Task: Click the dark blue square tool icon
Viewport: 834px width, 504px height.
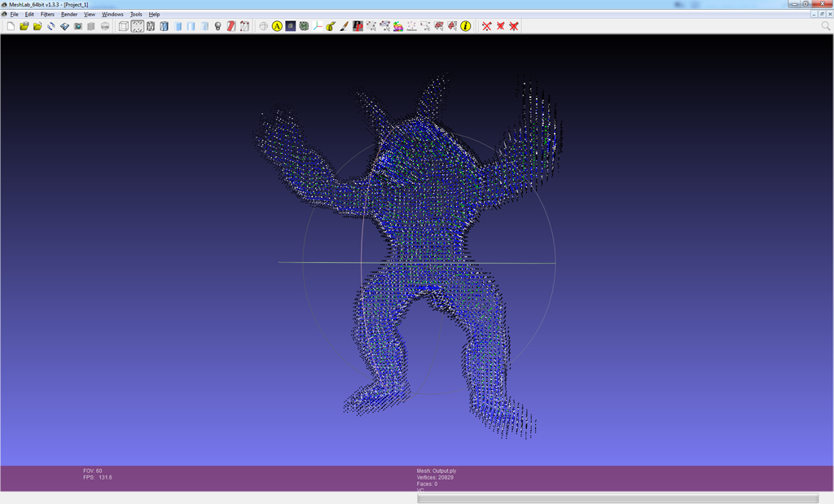Action: [x=291, y=26]
